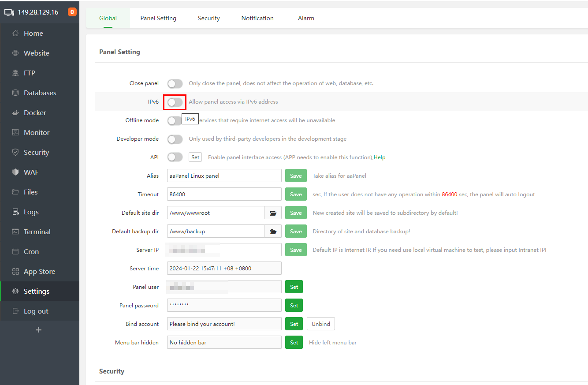Save the Default site dir
588x385 pixels.
click(296, 213)
